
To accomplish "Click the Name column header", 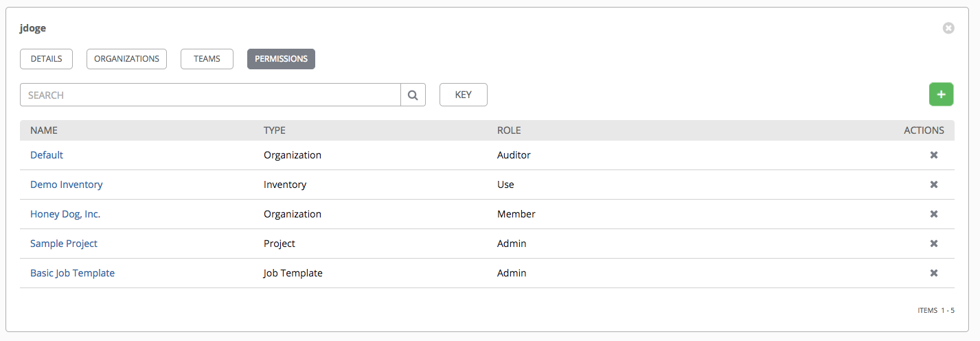I will click(44, 130).
